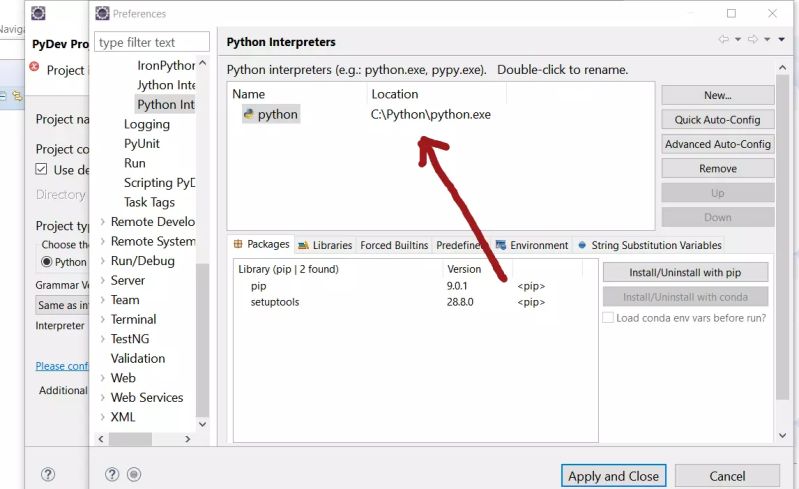Select IronPython Interpreter tree item
Viewport: 799px width, 489px height.
[166, 65]
